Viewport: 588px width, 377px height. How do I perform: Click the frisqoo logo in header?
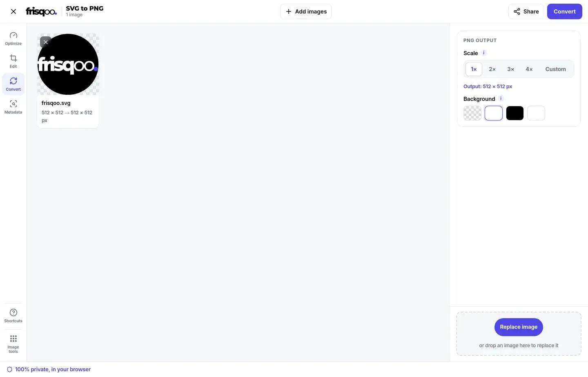coord(41,11)
